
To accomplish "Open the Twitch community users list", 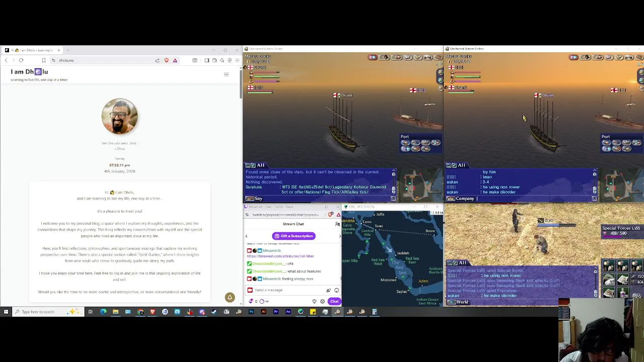I will 337,224.
